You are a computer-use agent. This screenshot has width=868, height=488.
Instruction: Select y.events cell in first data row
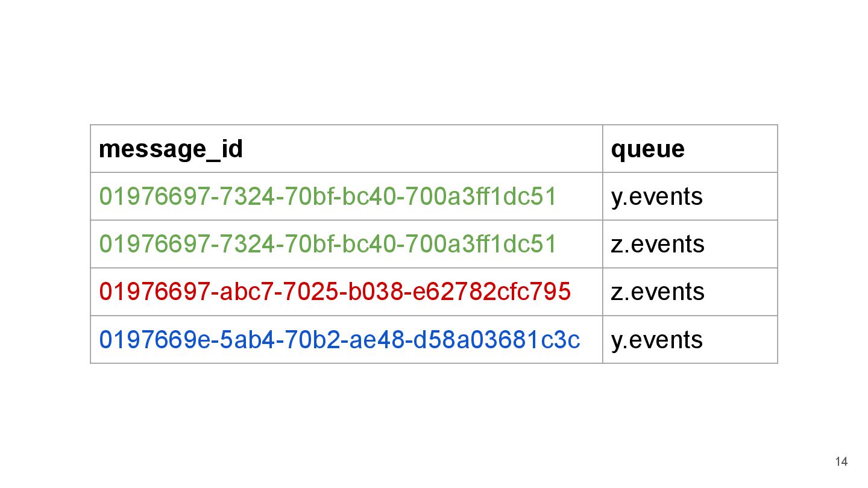[x=690, y=196]
